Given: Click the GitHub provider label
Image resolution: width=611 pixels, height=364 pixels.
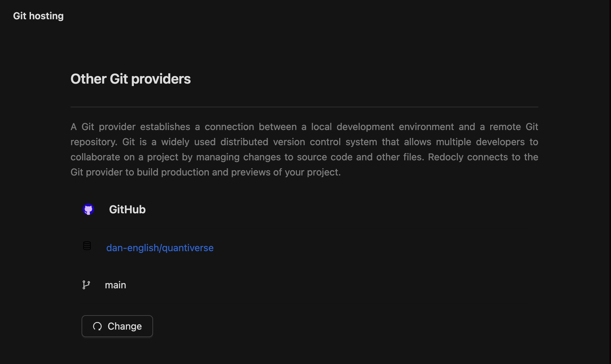Looking at the screenshot, I should click(127, 209).
